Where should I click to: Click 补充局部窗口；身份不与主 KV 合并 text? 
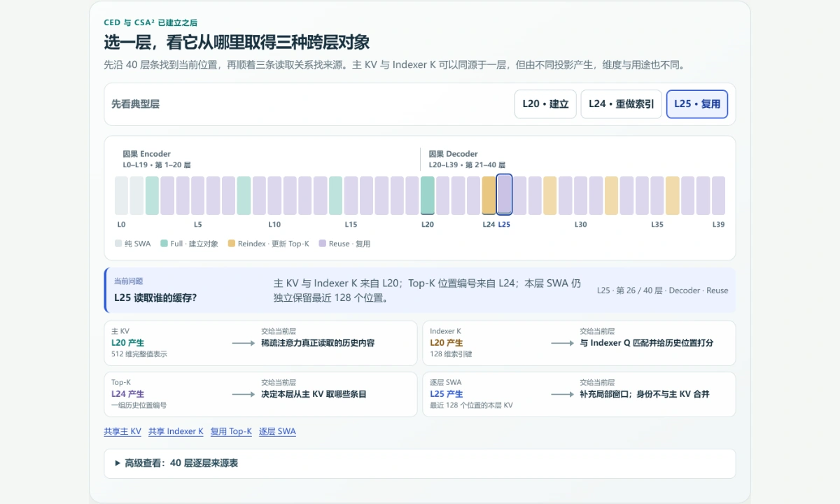click(645, 394)
